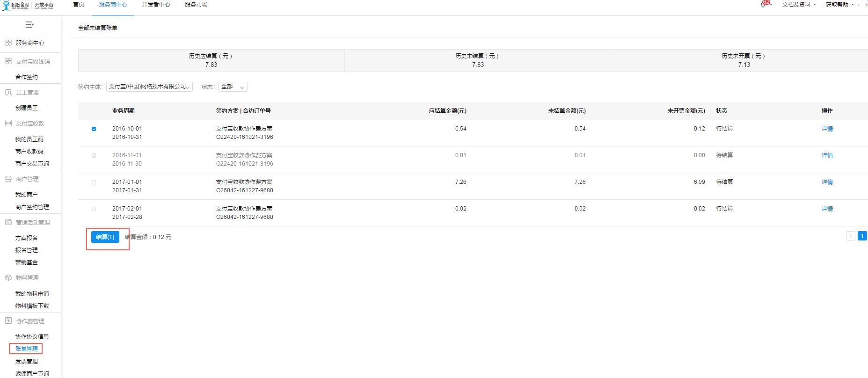Collapse the sidebar with the menu icon
This screenshot has height=378, width=868.
[x=29, y=24]
